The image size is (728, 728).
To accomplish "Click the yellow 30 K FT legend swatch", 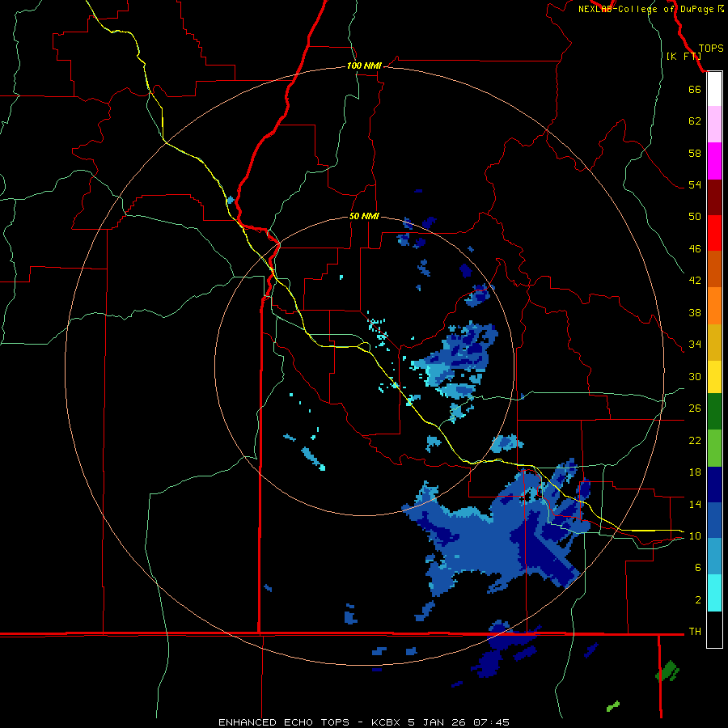I will click(x=714, y=377).
